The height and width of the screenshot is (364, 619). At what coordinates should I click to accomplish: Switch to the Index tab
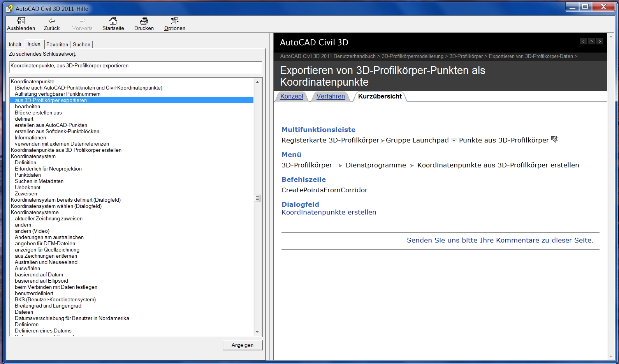coord(34,44)
